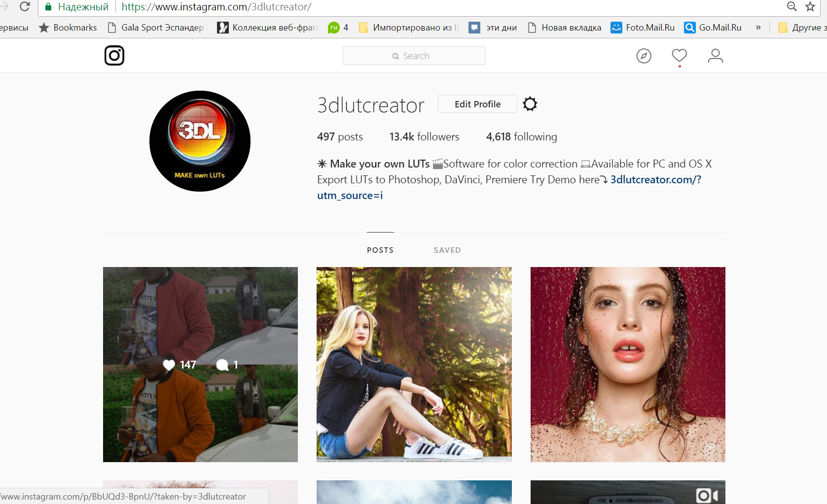Click the browser zoom magnifier icon

pos(791,6)
